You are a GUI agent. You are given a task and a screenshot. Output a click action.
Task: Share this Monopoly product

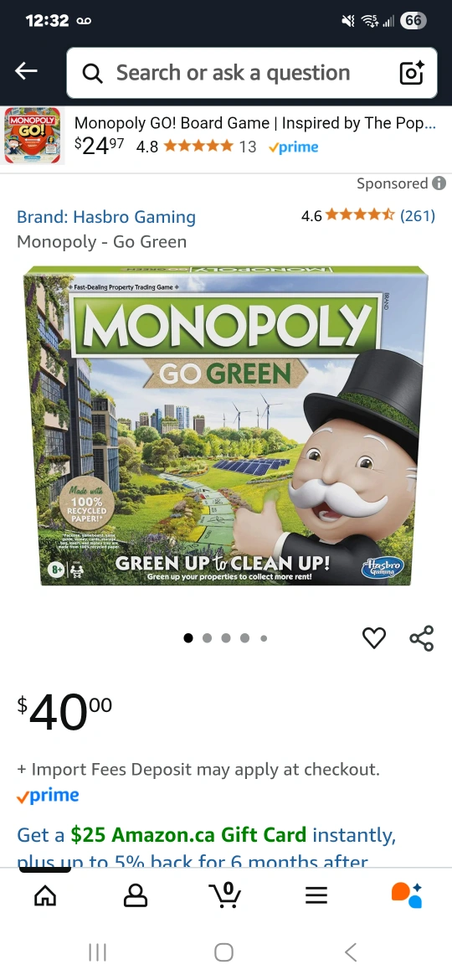point(421,638)
